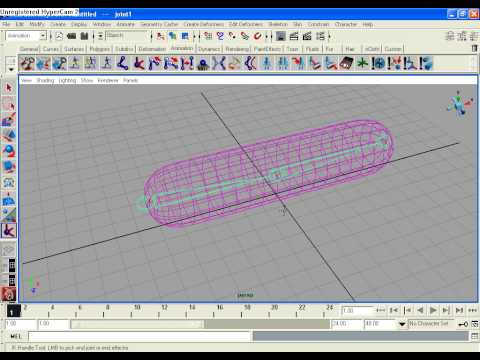Click the IK Handle tool on the shelf
Image resolution: width=480 pixels, height=360 pixels.
point(138,63)
